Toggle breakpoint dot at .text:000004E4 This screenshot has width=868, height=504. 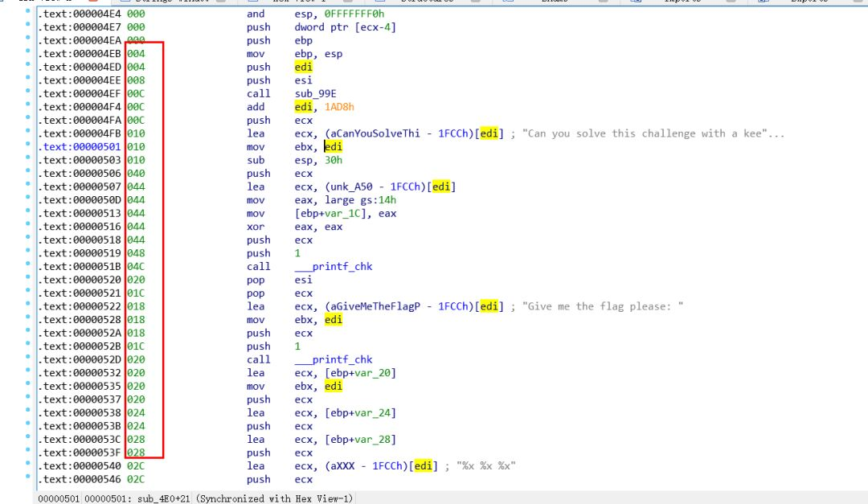pyautogui.click(x=27, y=11)
